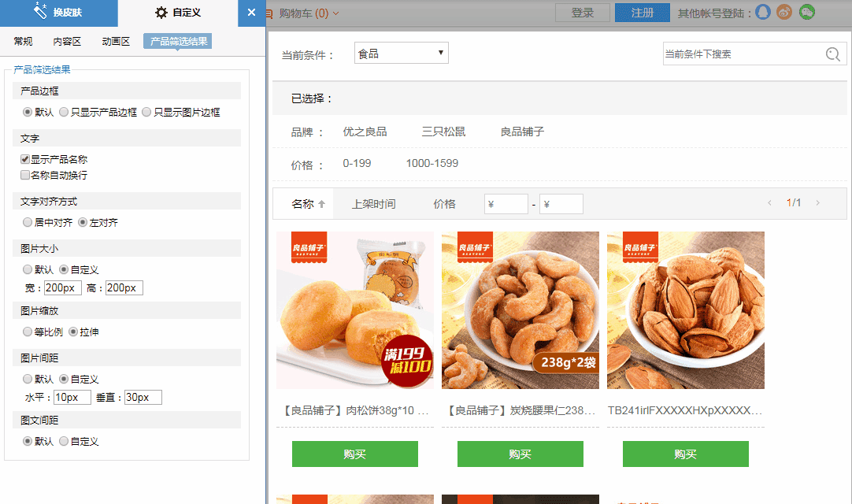Select 自定义 under 图片大小
The image size is (852, 504).
(64, 269)
